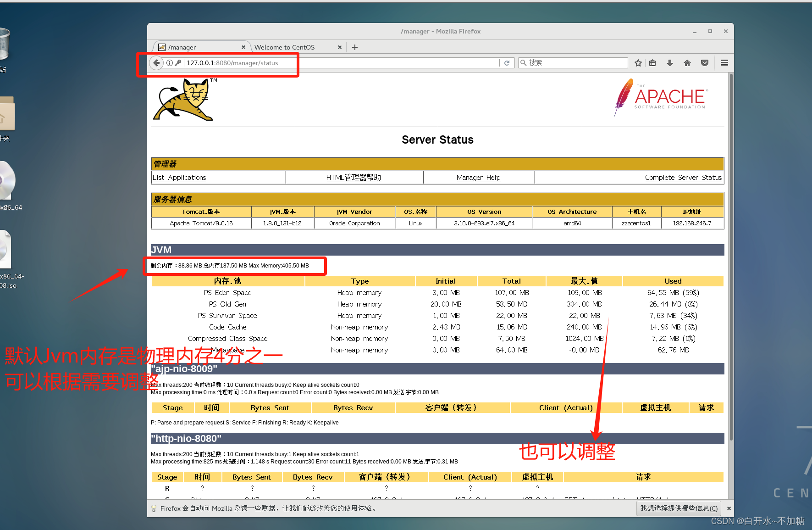Screen dimensions: 812x530
Task: Open the HTML管理器帮助 link
Action: (x=354, y=178)
